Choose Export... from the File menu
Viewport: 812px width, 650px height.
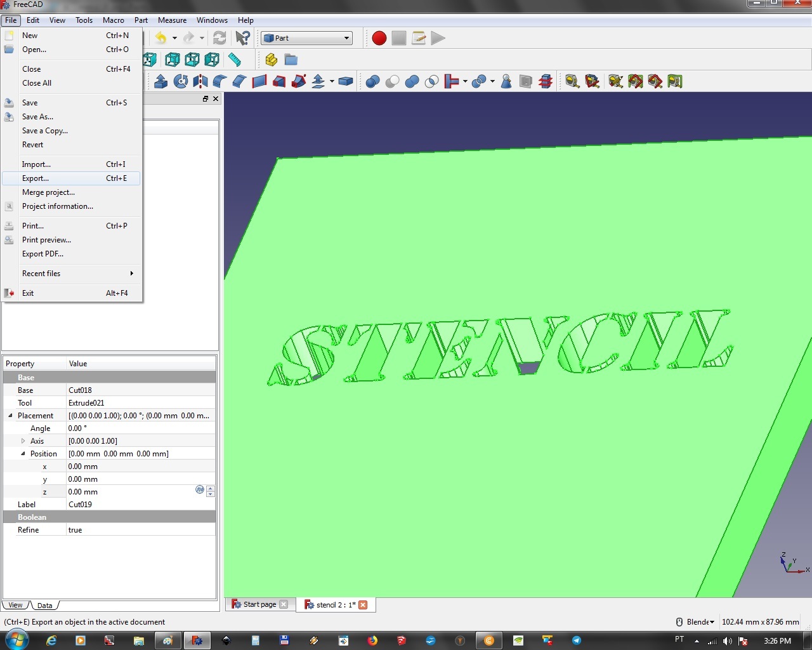coord(72,178)
